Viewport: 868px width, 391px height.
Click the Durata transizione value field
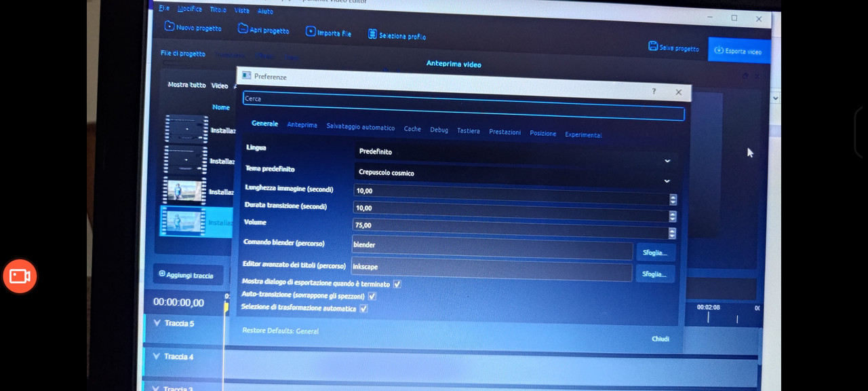tap(510, 212)
